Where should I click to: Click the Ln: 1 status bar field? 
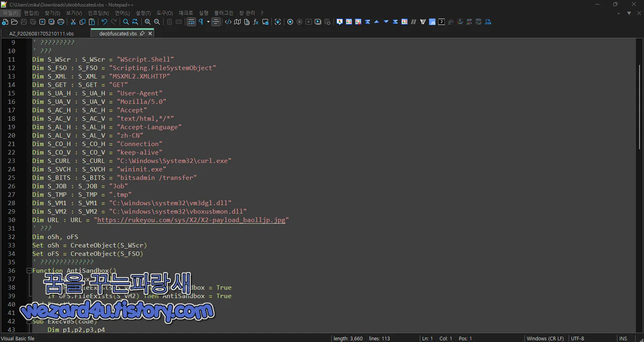pyautogui.click(x=427, y=338)
